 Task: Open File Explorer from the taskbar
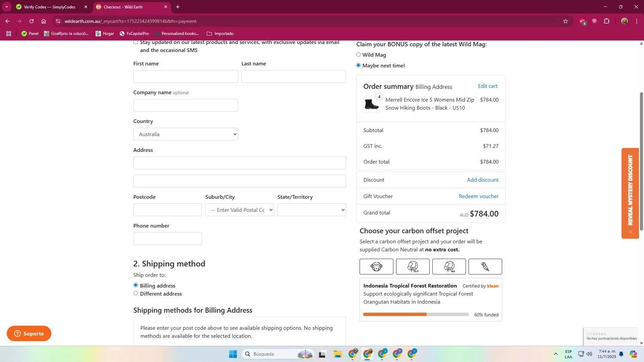click(338, 354)
